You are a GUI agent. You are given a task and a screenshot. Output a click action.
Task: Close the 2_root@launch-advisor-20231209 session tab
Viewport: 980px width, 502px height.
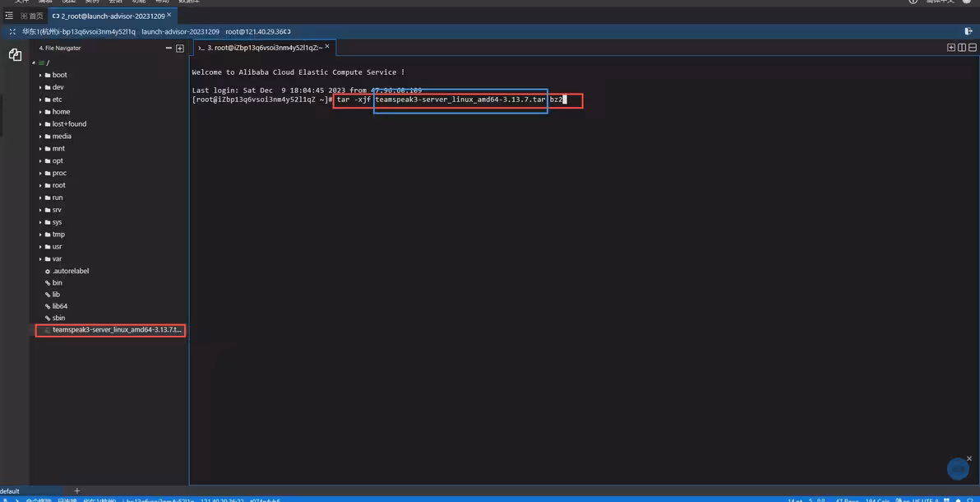pos(169,15)
